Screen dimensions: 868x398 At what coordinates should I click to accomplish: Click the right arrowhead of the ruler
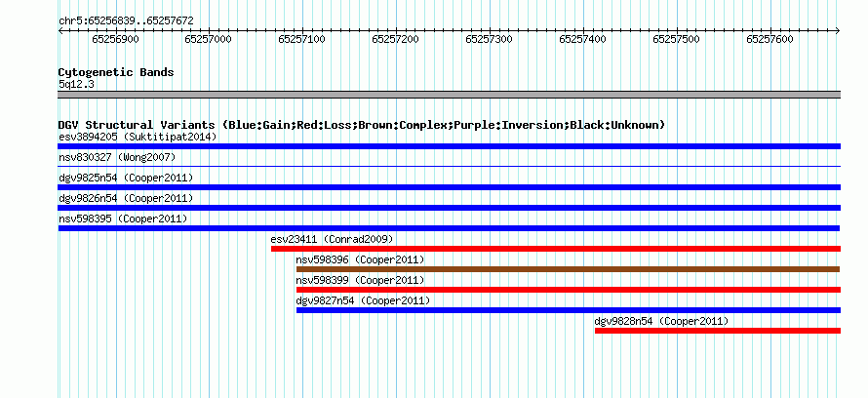point(838,30)
